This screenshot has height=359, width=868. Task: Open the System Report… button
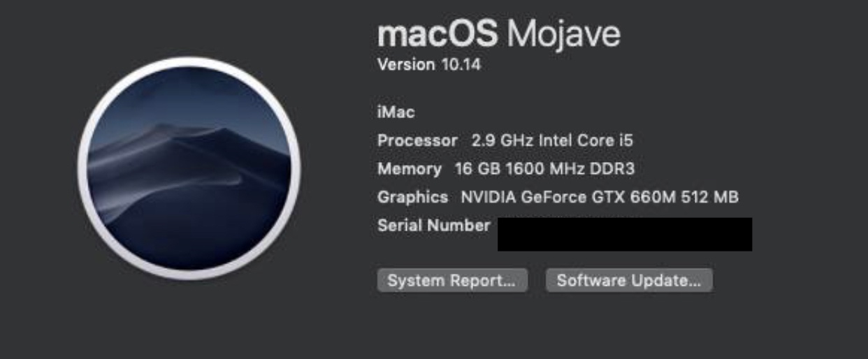(x=452, y=281)
